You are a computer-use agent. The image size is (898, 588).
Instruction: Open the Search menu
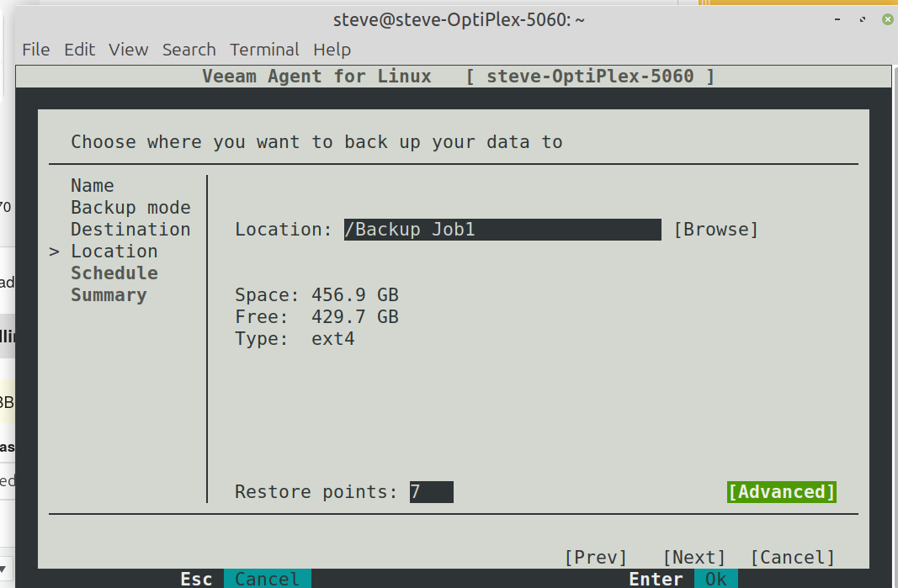pos(189,50)
